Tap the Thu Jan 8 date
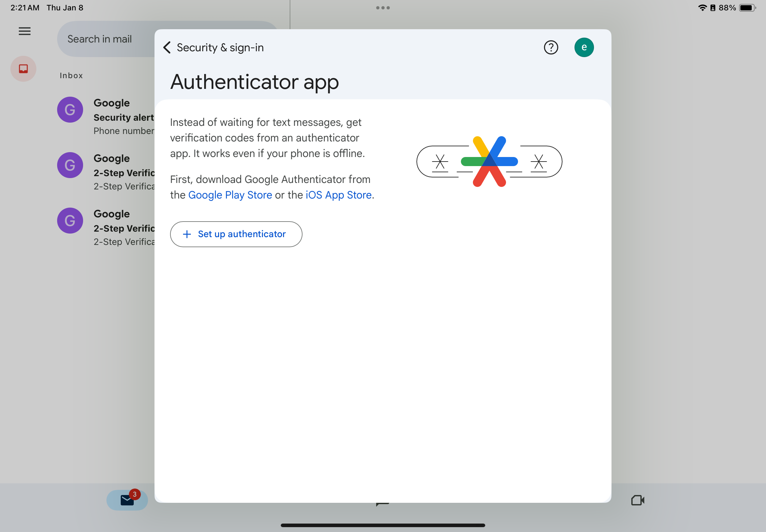 [65, 8]
